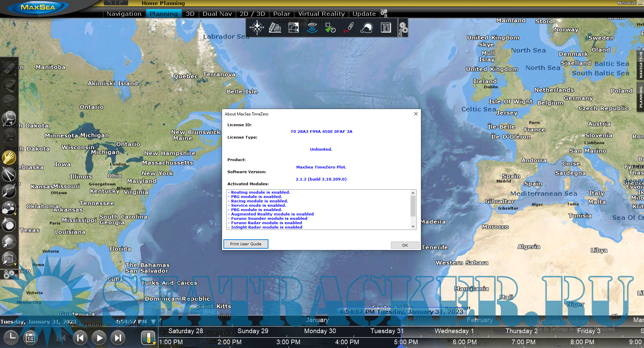The image size is (644, 348).
Task: Select the divider compass measuring tool
Action: click(9, 174)
